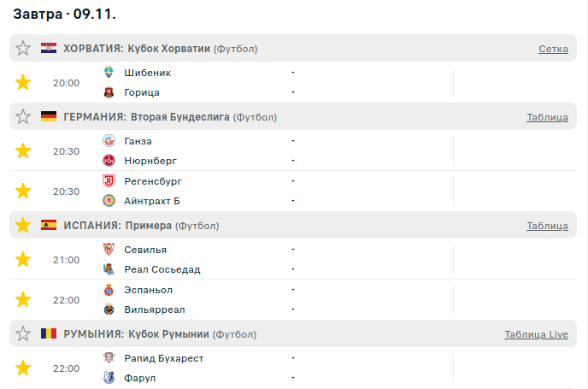Remove star from Севилья vs Реал Сосьедад
The image size is (588, 389).
point(23,259)
